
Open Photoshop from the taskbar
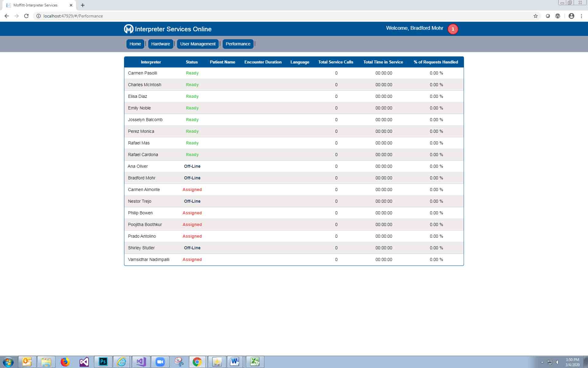103,362
